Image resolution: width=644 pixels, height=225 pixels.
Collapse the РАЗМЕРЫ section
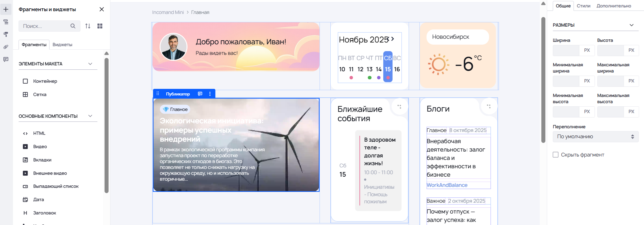(632, 25)
